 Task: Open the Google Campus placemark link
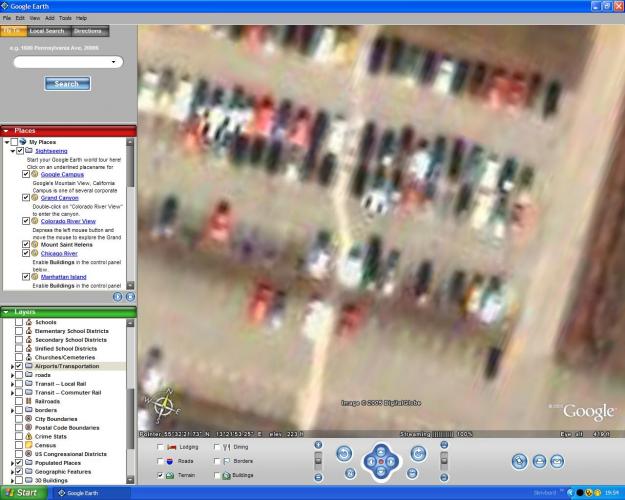point(62,175)
